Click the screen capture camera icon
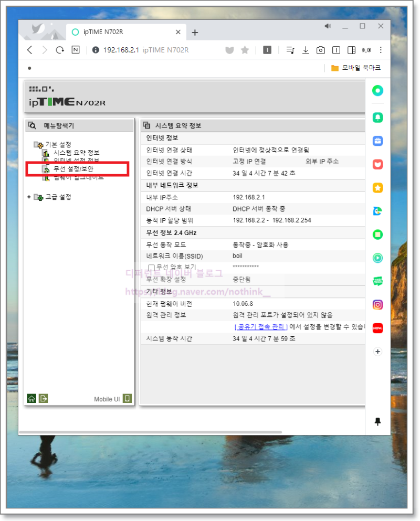The width and height of the screenshot is (420, 521). click(321, 50)
